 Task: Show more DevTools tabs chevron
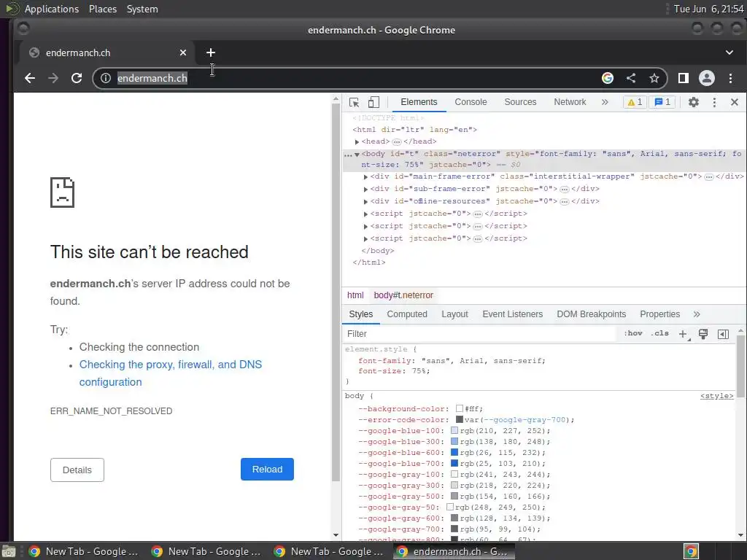pyautogui.click(x=605, y=102)
